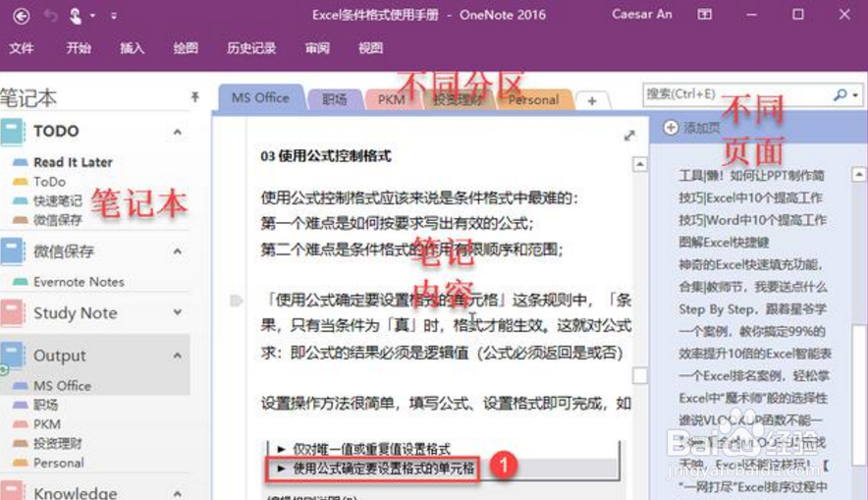
Task: Switch to the 职场 section tab
Action: point(335,99)
